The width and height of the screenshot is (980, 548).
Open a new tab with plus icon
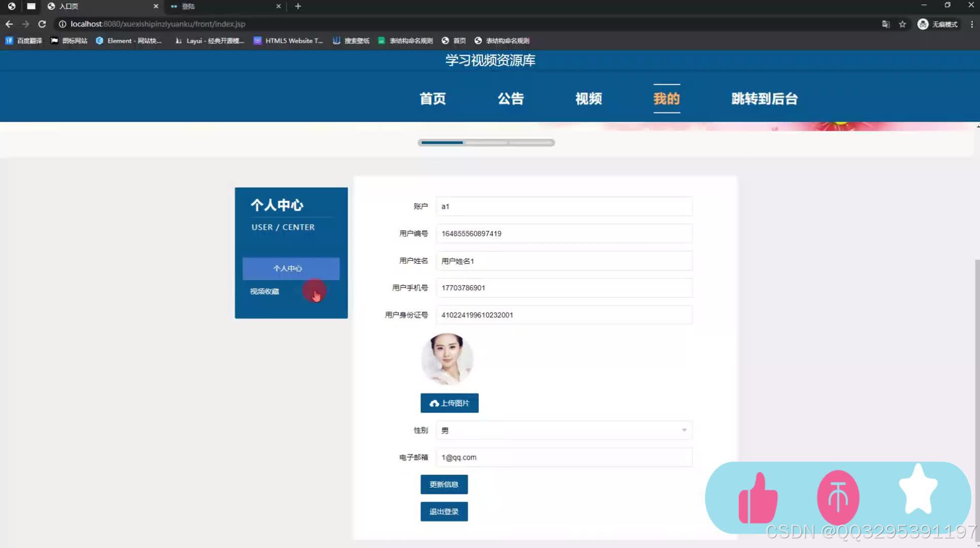298,6
